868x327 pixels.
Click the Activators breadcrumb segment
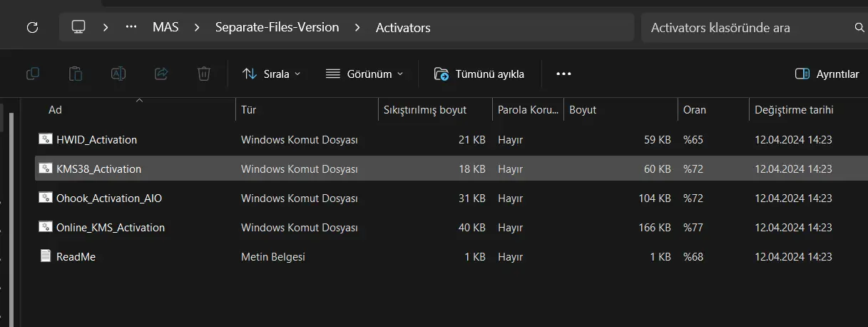(403, 28)
